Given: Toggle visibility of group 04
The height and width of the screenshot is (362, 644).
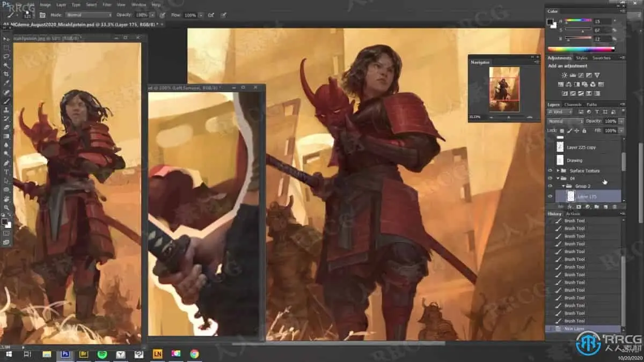Looking at the screenshot, I should coord(550,178).
